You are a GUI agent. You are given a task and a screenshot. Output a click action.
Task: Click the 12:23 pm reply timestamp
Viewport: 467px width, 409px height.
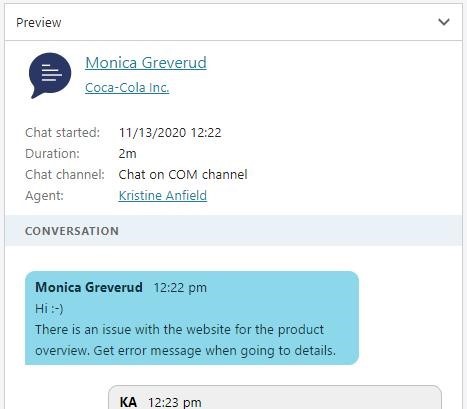click(175, 402)
